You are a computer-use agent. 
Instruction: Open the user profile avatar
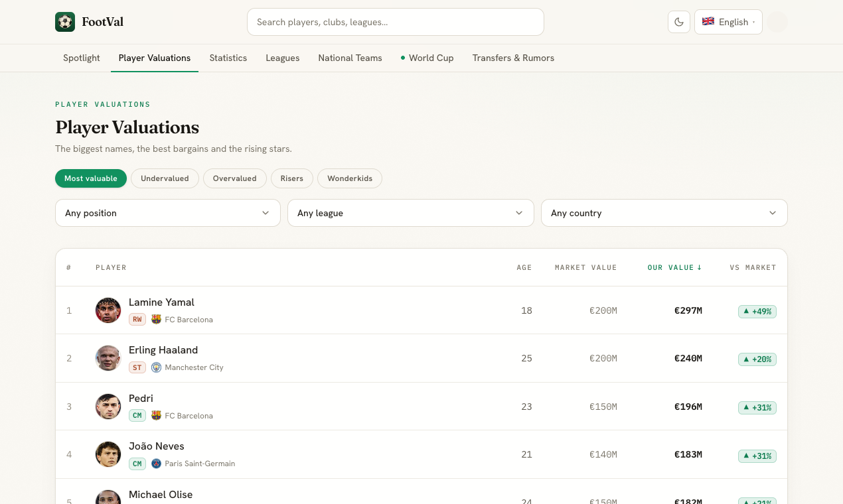click(x=777, y=22)
